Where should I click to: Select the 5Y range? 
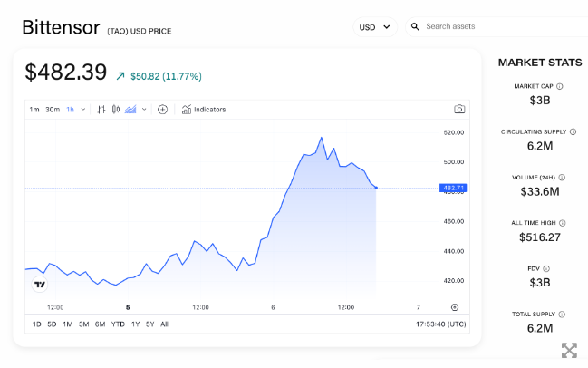coord(150,324)
